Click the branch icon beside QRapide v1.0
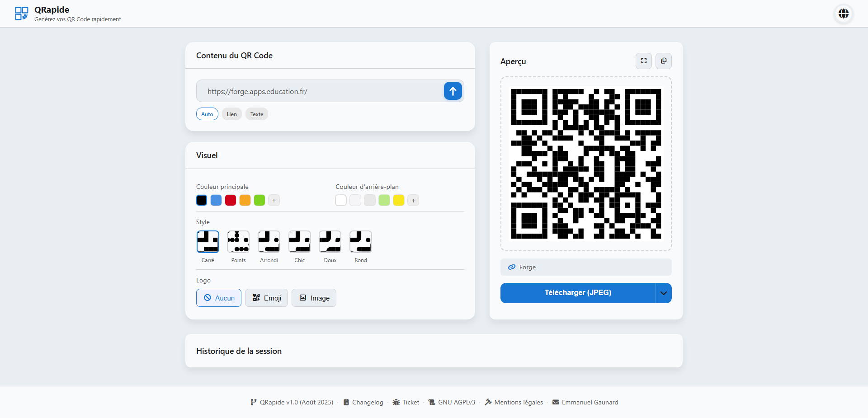The width and height of the screenshot is (868, 418). coord(254,402)
